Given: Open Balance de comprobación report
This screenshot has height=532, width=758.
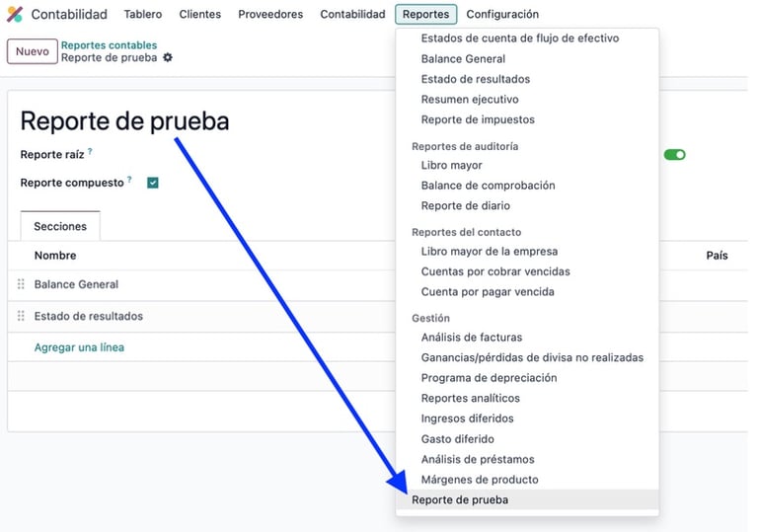Looking at the screenshot, I should pos(488,186).
